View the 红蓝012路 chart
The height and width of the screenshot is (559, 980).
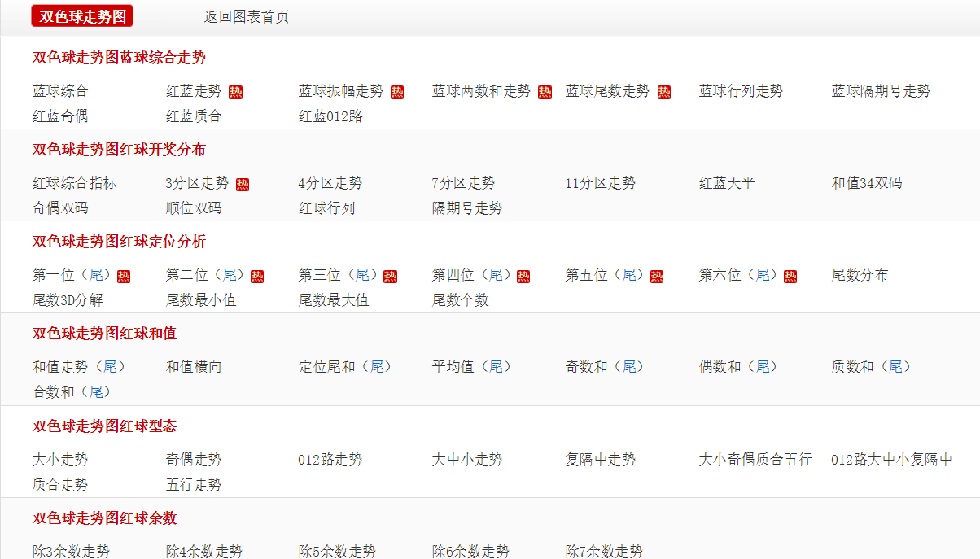(330, 116)
